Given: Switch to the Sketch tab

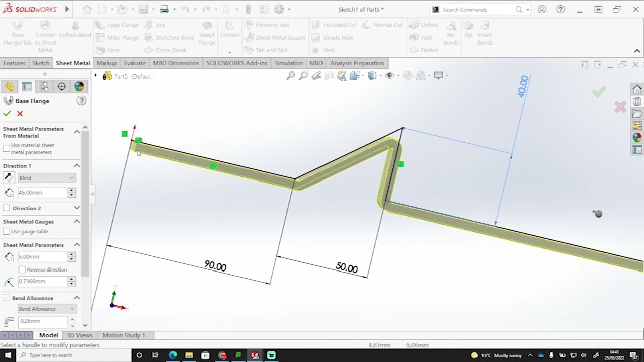Looking at the screenshot, I should click(x=41, y=63).
